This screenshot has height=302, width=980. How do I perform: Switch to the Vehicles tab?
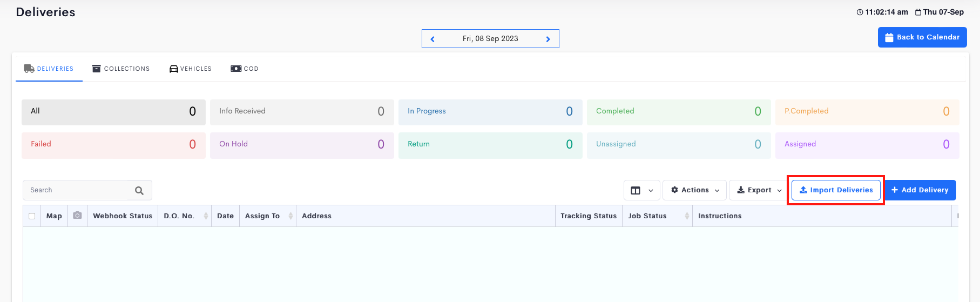coord(191,69)
